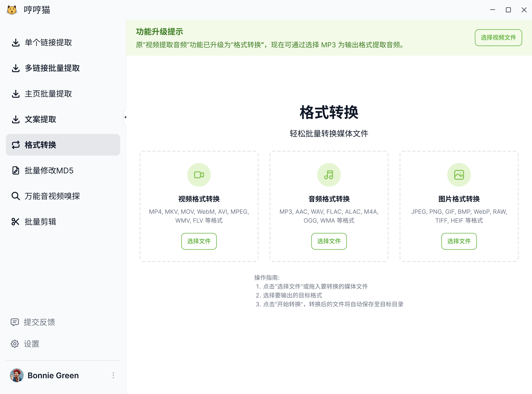Click 选择文件 under 音频格式转换
The height and width of the screenshot is (394, 532).
(x=329, y=241)
